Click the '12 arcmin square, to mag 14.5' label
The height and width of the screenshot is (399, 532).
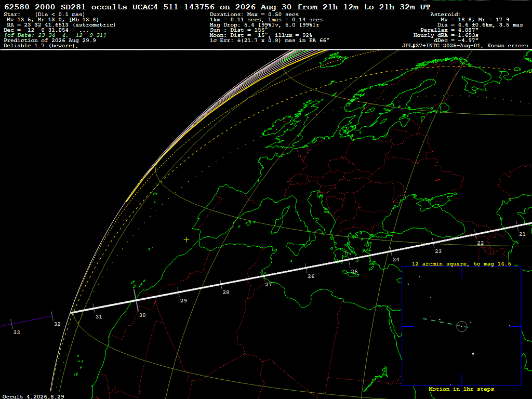pos(461,263)
